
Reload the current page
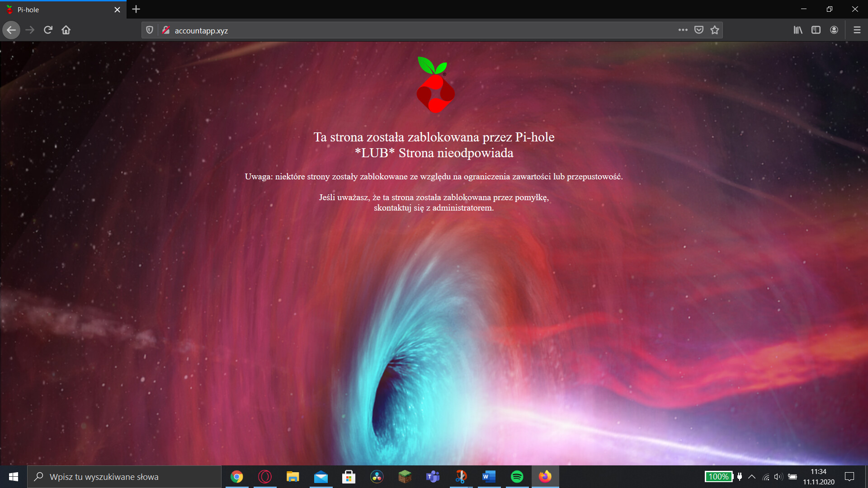(x=48, y=30)
